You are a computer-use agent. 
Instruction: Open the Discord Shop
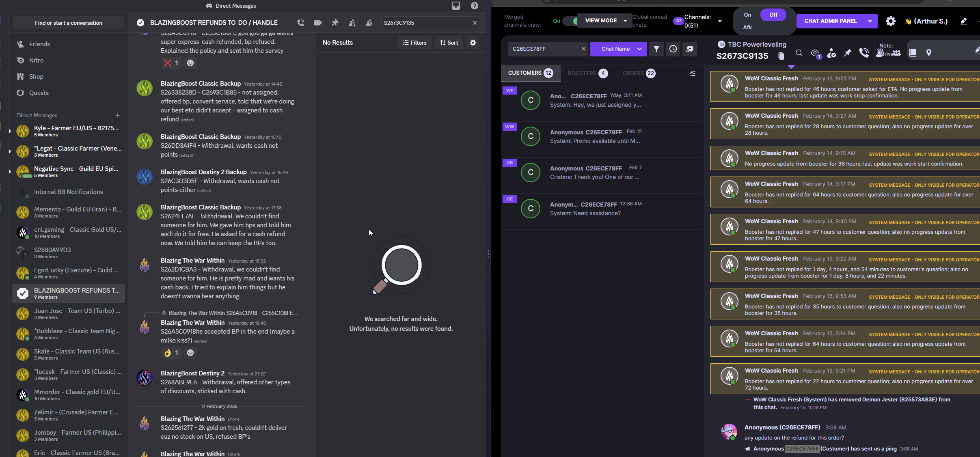pos(69,76)
